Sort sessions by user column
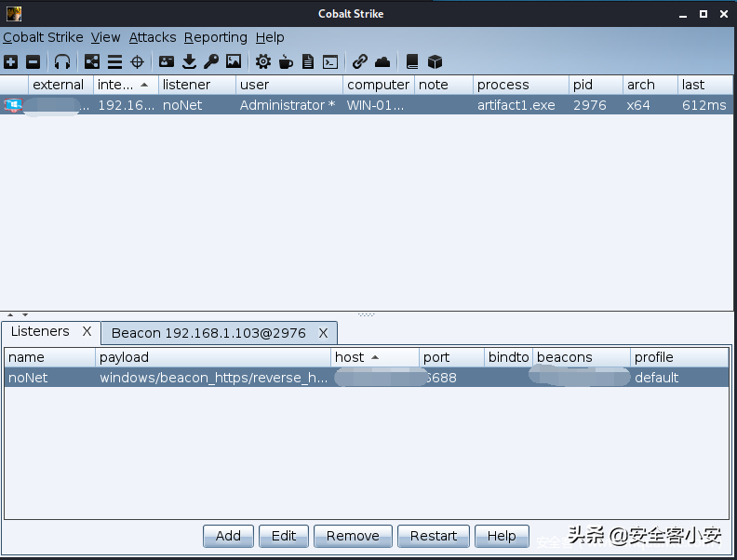The width and height of the screenshot is (737, 560). click(x=289, y=85)
